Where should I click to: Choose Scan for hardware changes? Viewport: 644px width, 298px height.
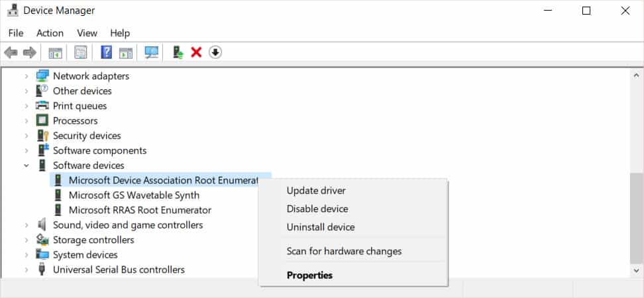click(344, 251)
